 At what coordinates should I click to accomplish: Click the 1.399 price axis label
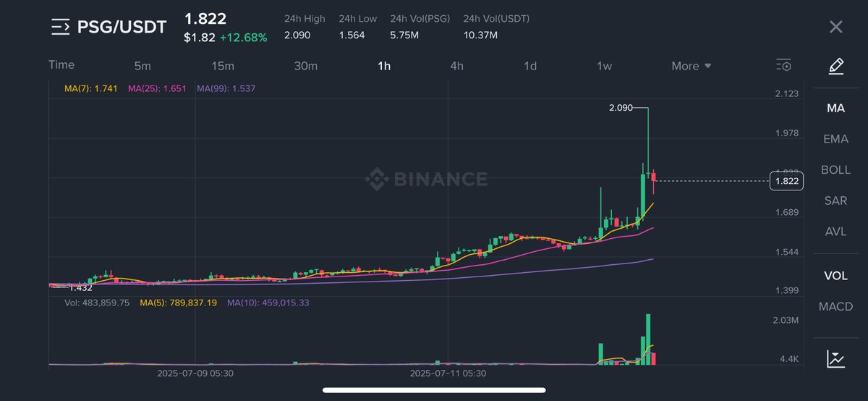click(786, 290)
